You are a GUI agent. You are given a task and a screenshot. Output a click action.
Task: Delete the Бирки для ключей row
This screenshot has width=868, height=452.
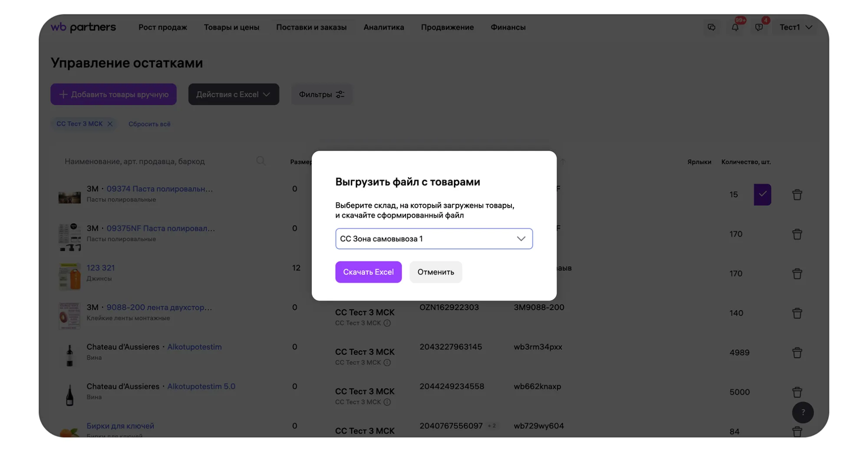(797, 432)
